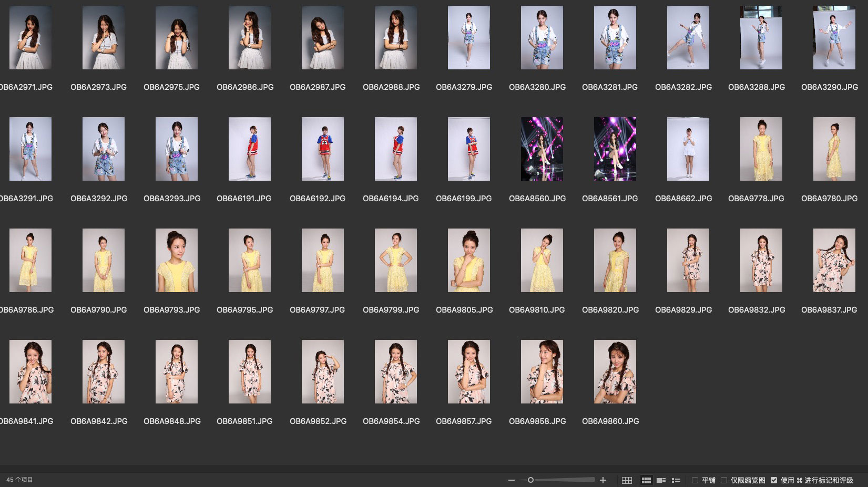Select the OB6A9860.JPG thumbnail
Viewport: 868px width, 487px height.
coord(615,372)
